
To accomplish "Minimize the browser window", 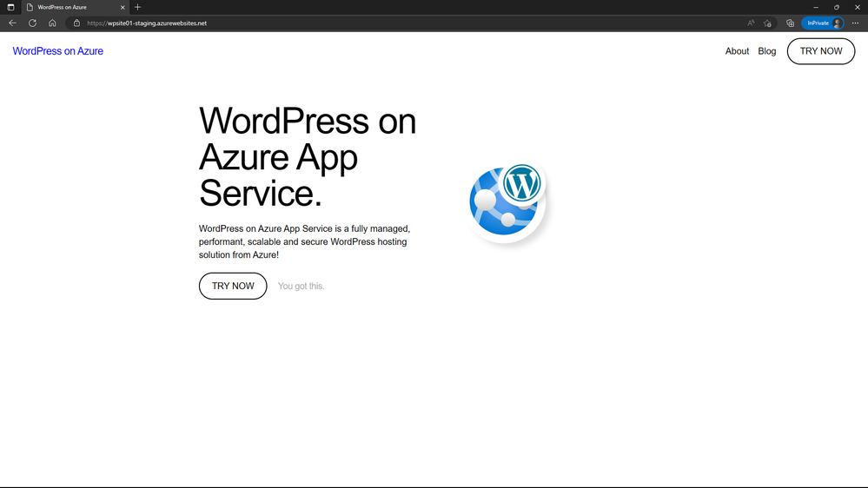I will [815, 7].
